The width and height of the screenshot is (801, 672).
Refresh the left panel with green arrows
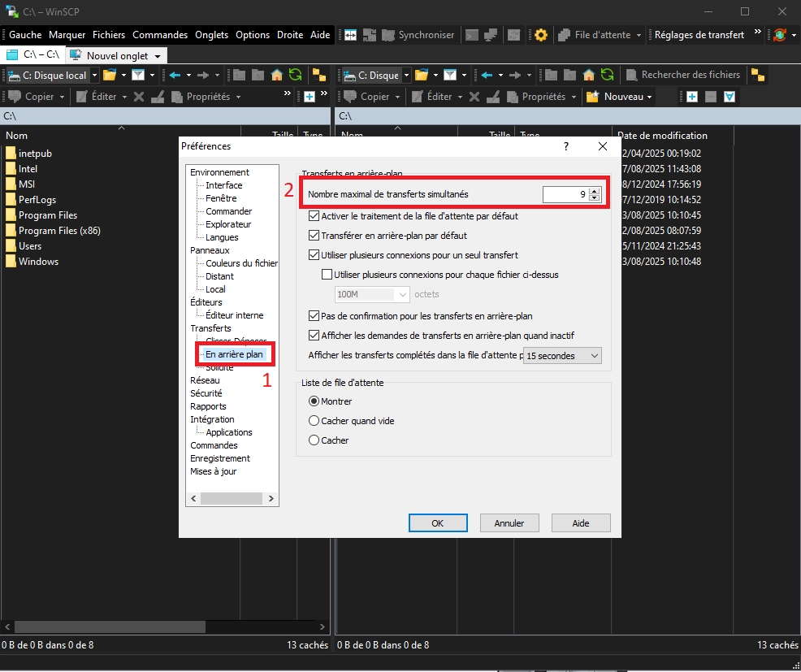(x=295, y=75)
